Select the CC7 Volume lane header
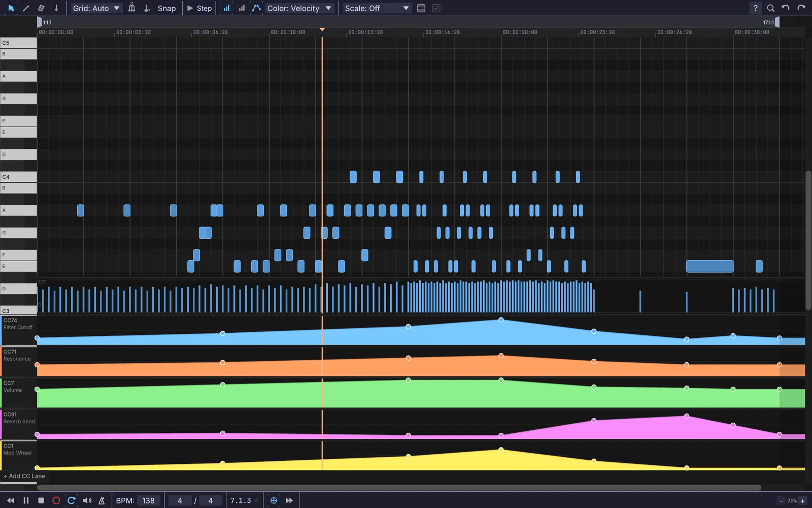 tap(19, 393)
